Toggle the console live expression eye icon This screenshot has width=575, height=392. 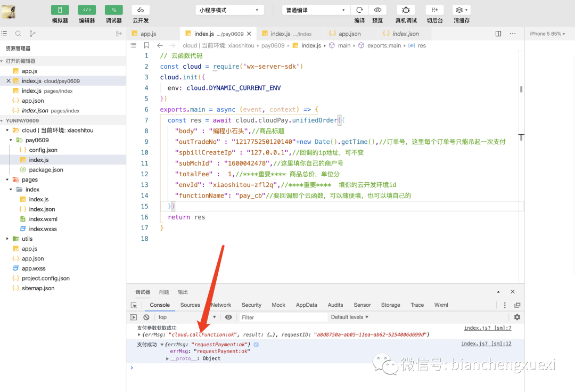pos(228,317)
